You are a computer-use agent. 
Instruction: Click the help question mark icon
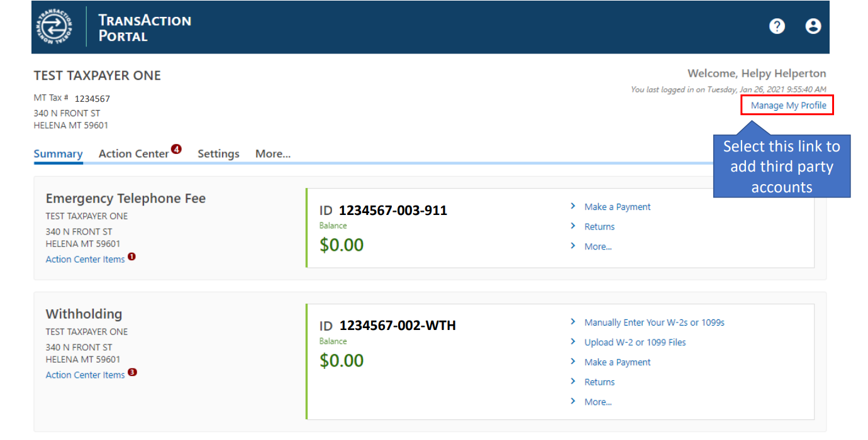coord(777,26)
